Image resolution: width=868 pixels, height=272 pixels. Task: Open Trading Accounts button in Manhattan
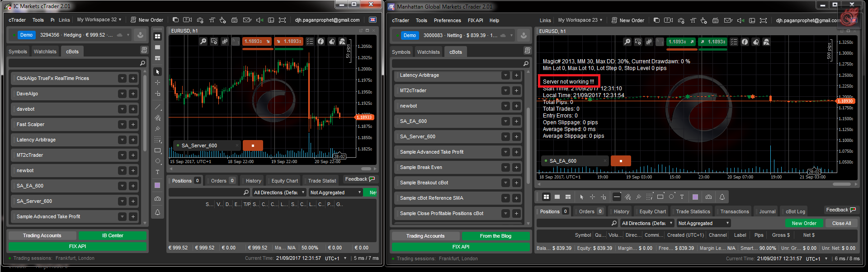point(425,236)
